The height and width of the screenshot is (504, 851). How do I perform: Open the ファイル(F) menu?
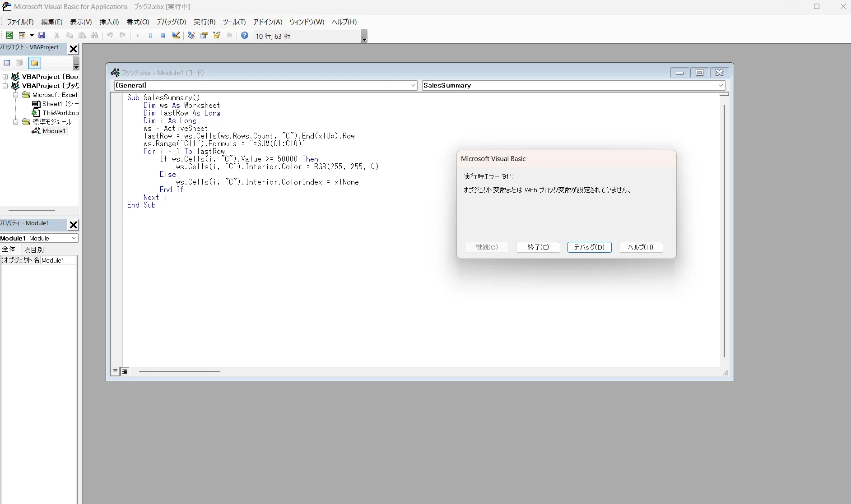click(x=20, y=22)
